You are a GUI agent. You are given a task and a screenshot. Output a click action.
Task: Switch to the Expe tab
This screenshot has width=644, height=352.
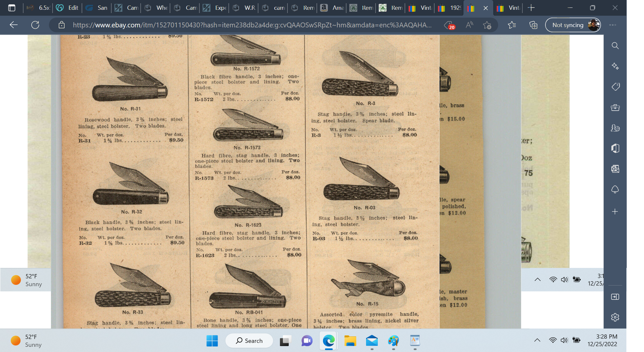coord(214,8)
